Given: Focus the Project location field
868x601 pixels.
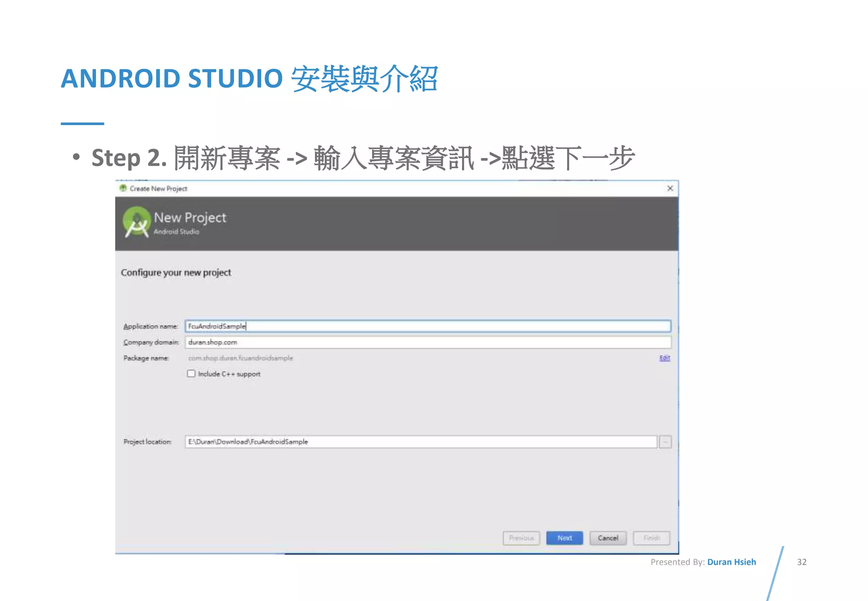Looking at the screenshot, I should click(x=421, y=442).
